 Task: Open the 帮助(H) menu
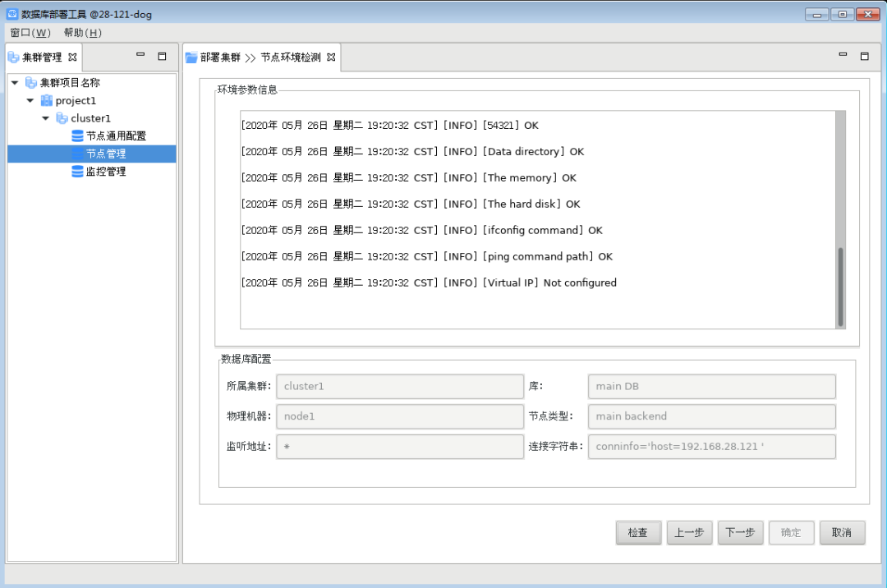82,33
